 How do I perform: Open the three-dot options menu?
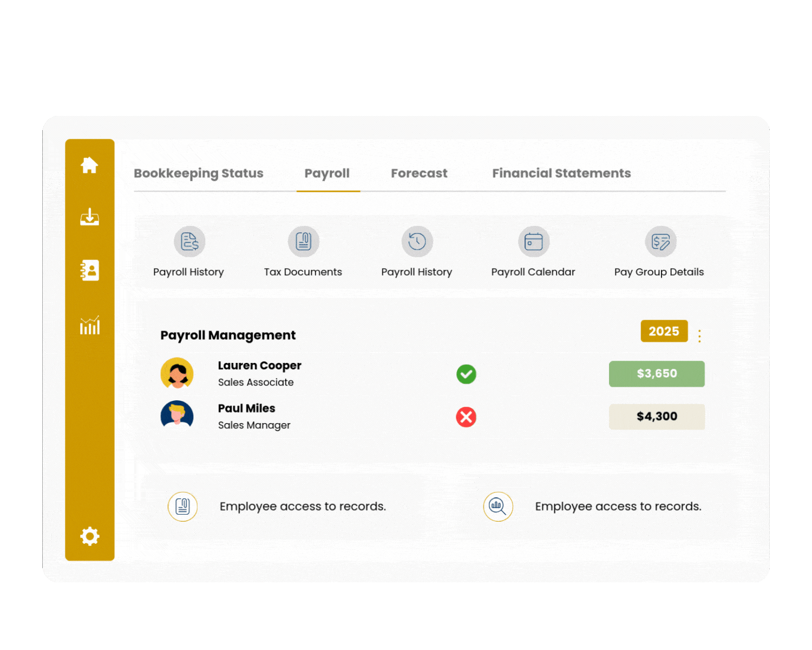pos(699,336)
